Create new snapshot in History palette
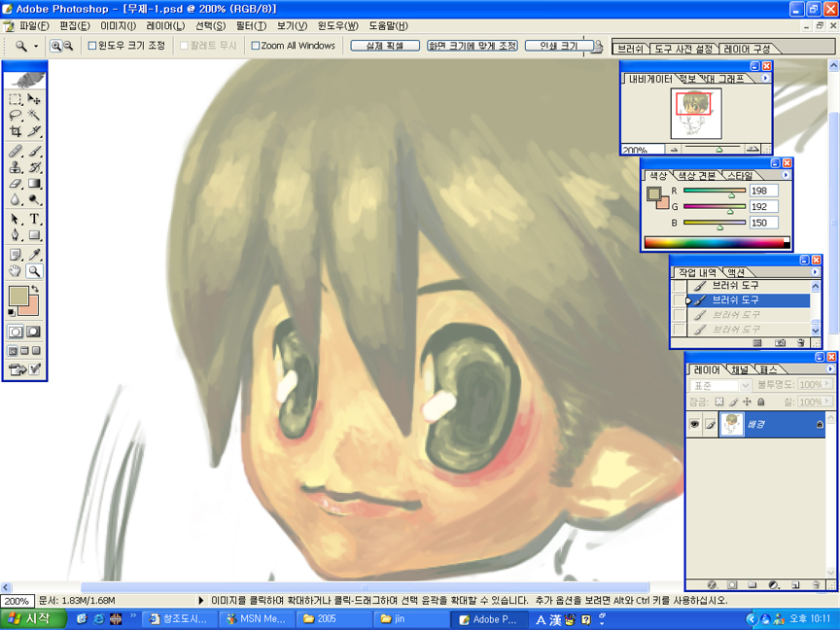 coord(781,343)
